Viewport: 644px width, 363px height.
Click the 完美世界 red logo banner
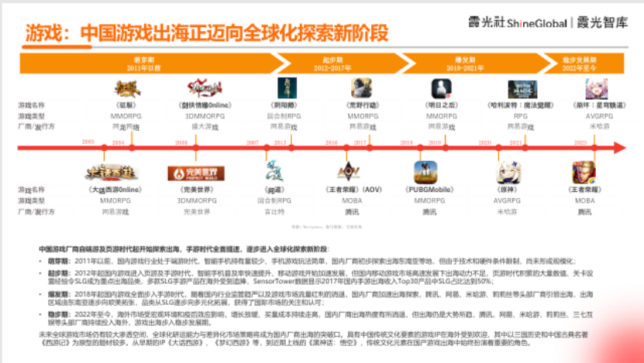point(196,173)
